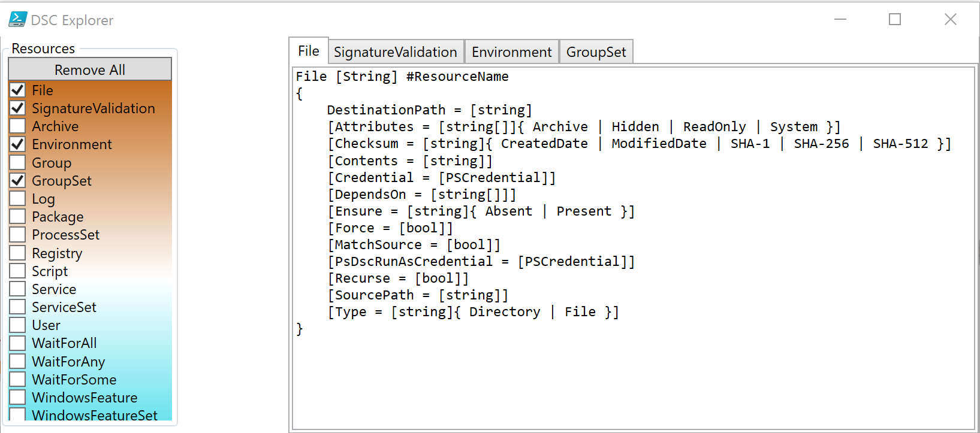980x433 pixels.
Task: Select the Script resource checkbox
Action: click(x=17, y=271)
